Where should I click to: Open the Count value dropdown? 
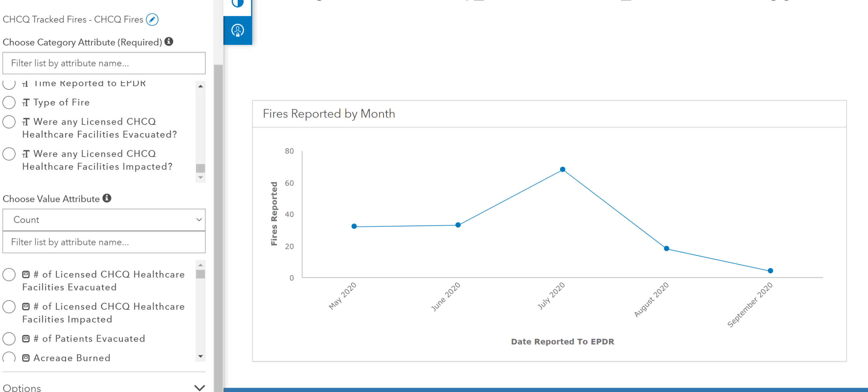(x=104, y=220)
